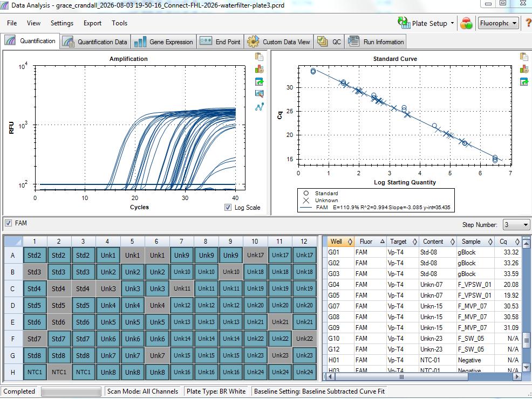Viewport: 532px width, 399px height.
Task: Click the F_VPSW_01 sample cell in row G04
Action: click(x=474, y=284)
